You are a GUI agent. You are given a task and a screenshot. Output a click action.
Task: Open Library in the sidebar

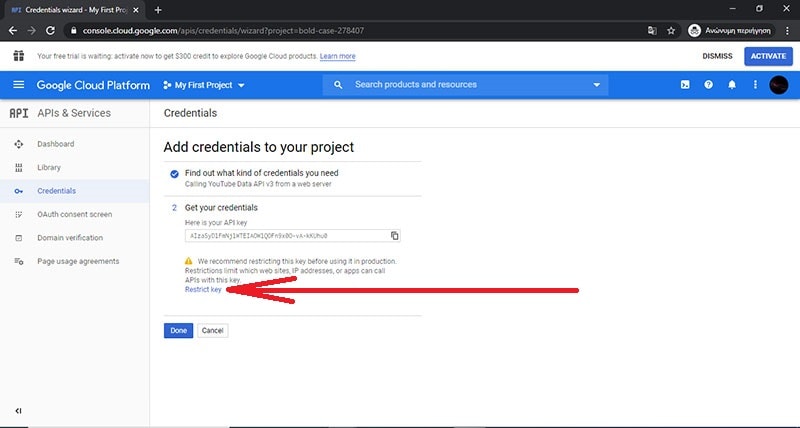(x=49, y=167)
